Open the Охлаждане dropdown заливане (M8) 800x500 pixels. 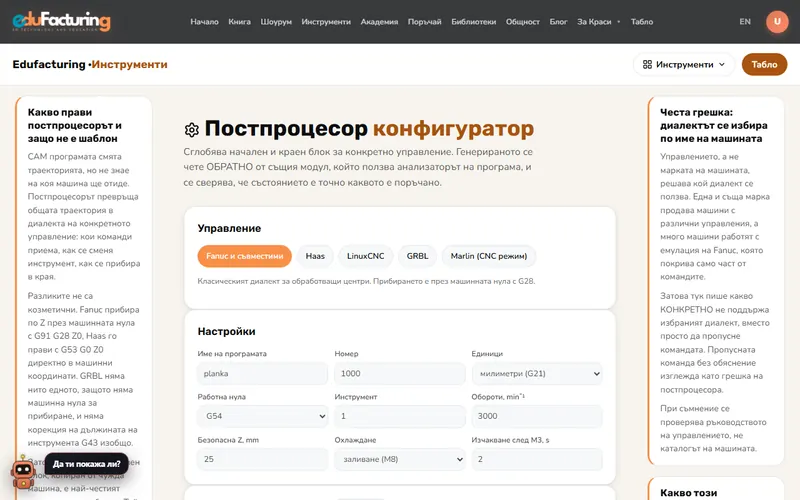tap(399, 459)
